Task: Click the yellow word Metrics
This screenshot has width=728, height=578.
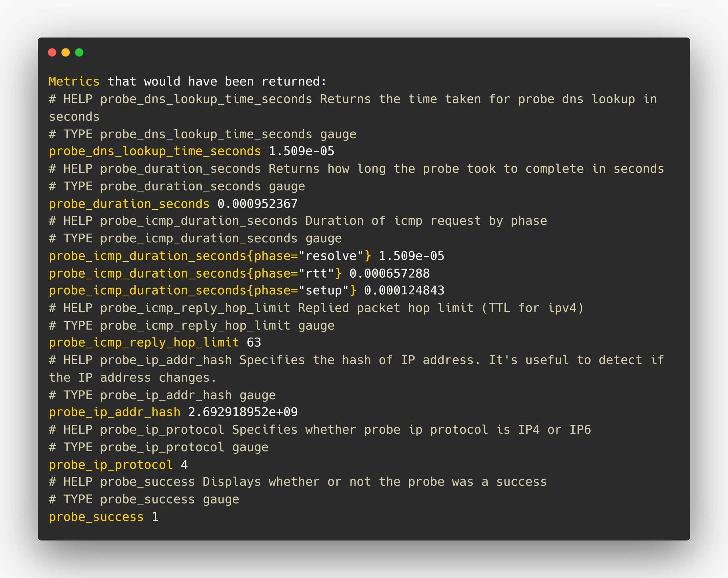Action: tap(74, 81)
